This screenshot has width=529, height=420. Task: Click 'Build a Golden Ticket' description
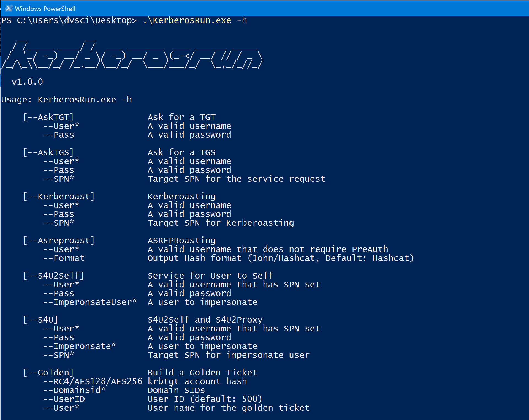pos(202,373)
